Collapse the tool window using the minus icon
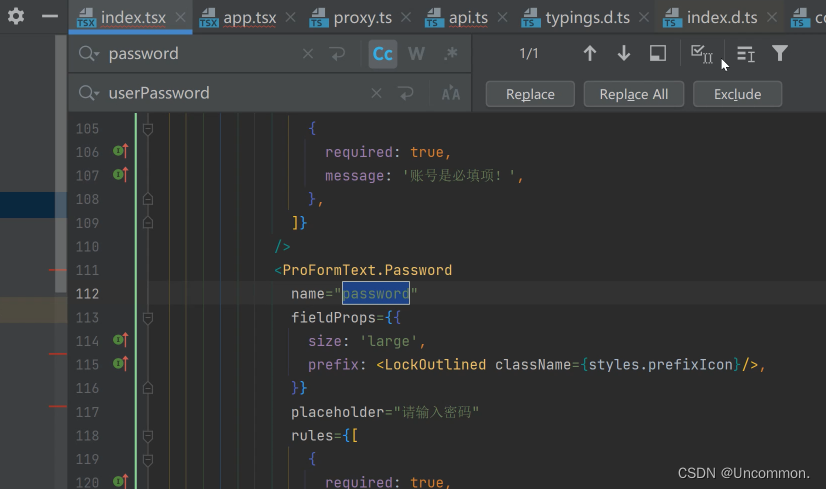The height and width of the screenshot is (489, 826). click(50, 16)
